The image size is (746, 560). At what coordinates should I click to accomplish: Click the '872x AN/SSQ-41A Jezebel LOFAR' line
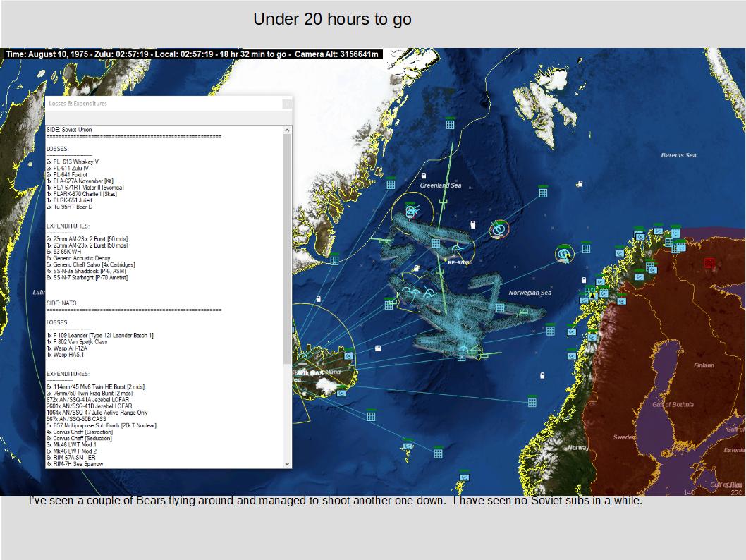[x=87, y=400]
